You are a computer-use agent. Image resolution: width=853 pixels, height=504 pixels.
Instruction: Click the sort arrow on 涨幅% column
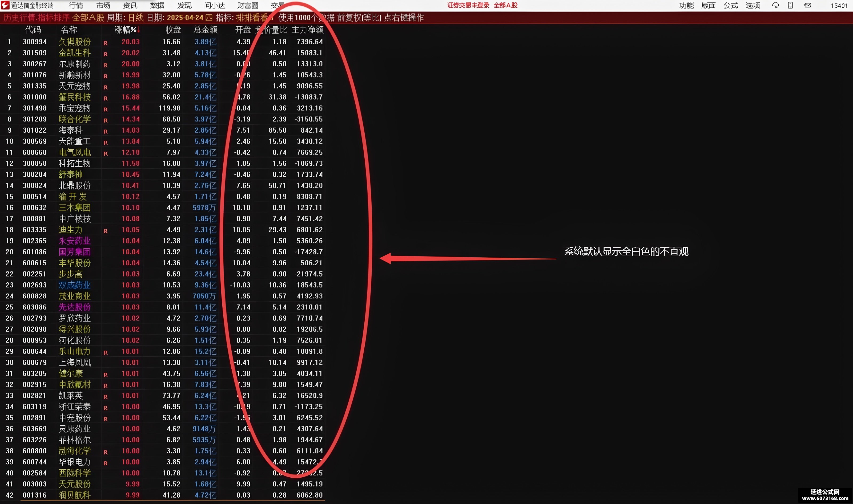pos(139,30)
